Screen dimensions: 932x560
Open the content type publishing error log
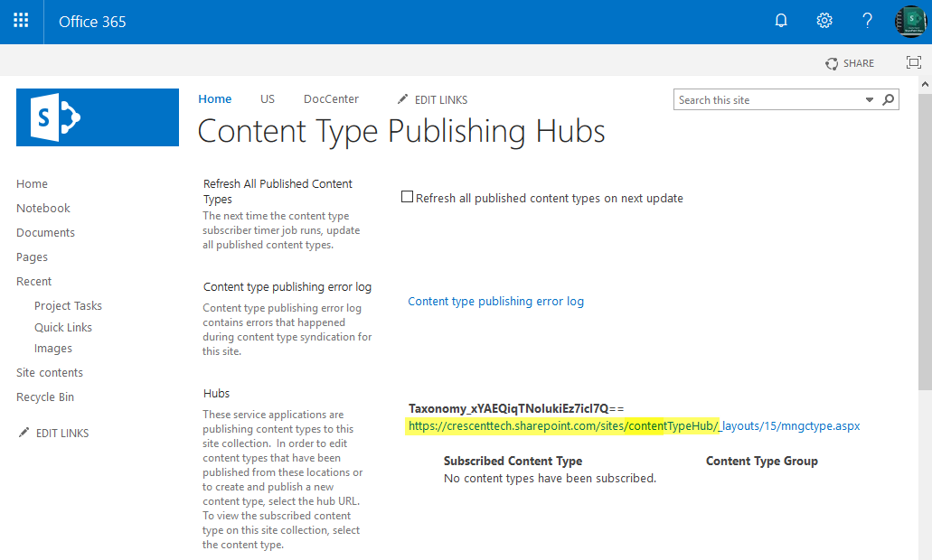[x=495, y=299]
